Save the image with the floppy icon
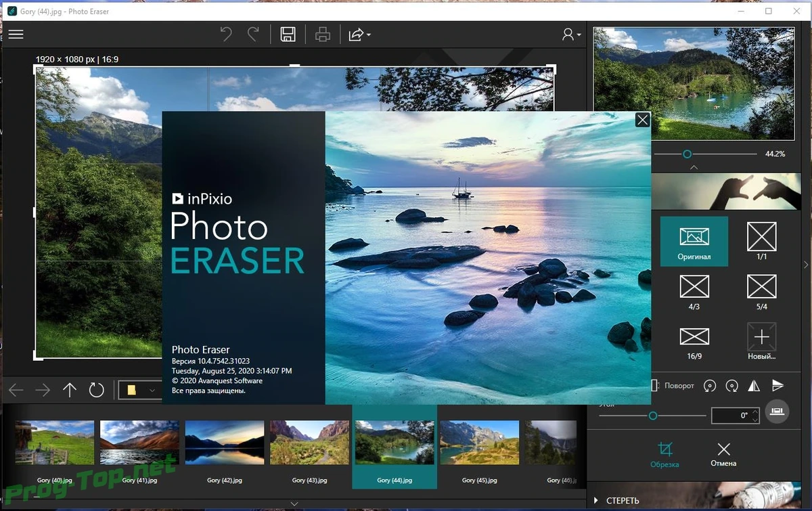 tap(288, 35)
